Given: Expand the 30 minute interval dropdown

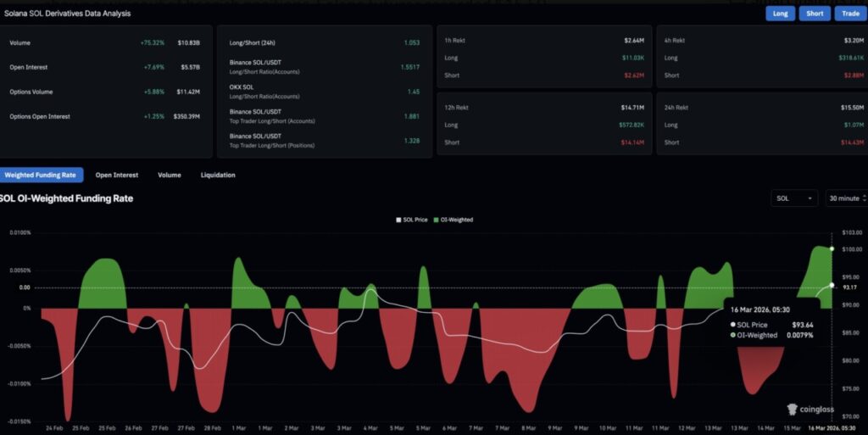Looking at the screenshot, I should pyautogui.click(x=845, y=198).
